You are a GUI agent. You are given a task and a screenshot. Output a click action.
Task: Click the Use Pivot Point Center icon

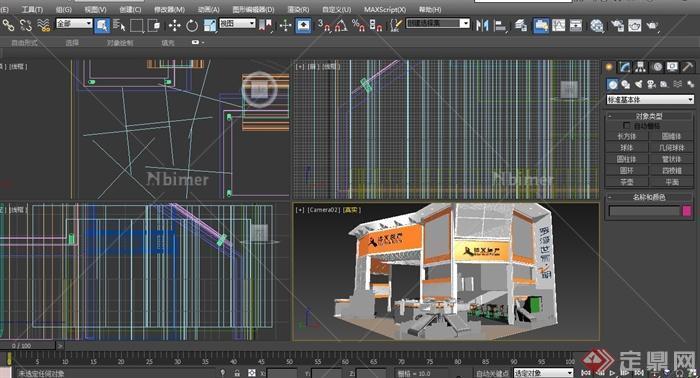[266, 25]
